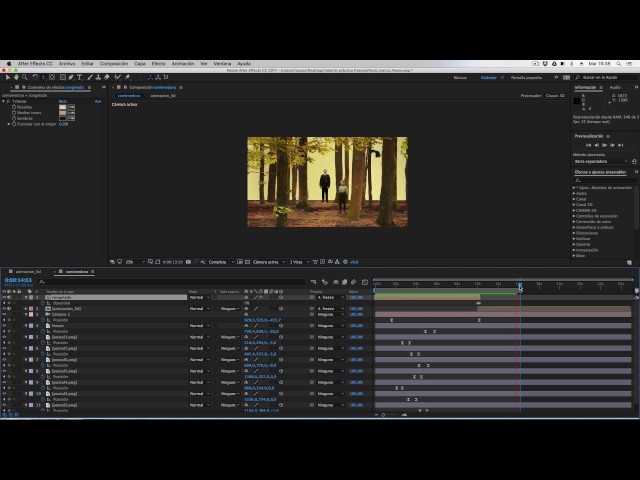The height and width of the screenshot is (480, 640).
Task: Open parent dropdown for layer 5
Action: [330, 337]
